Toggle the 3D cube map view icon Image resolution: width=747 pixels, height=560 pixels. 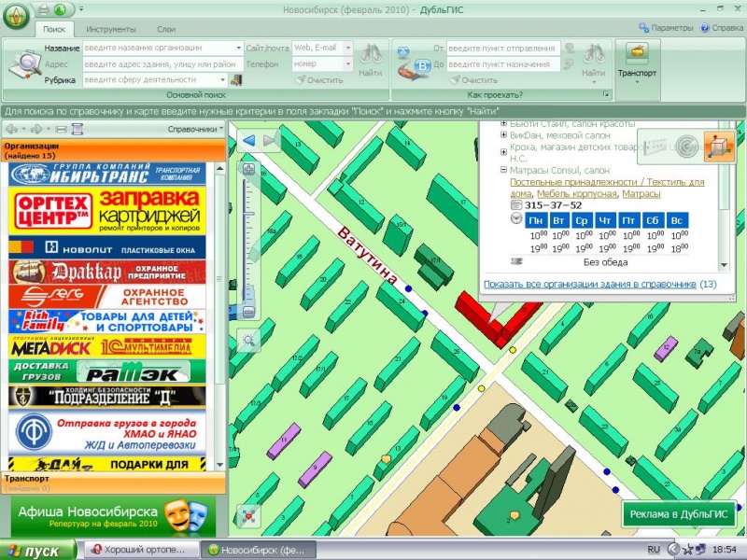click(x=718, y=146)
